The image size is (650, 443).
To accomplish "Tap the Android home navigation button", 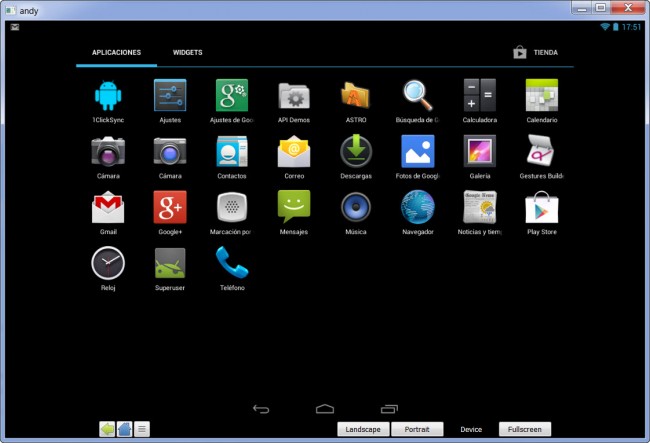I will click(325, 409).
